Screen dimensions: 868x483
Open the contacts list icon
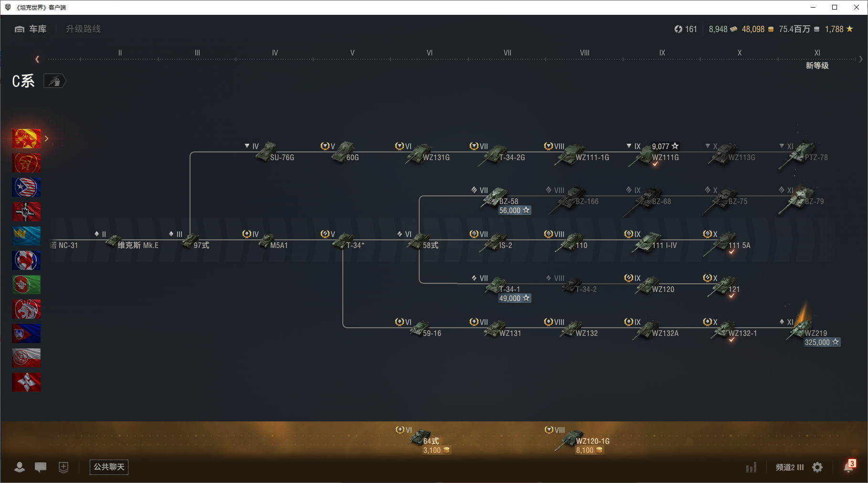tap(20, 467)
